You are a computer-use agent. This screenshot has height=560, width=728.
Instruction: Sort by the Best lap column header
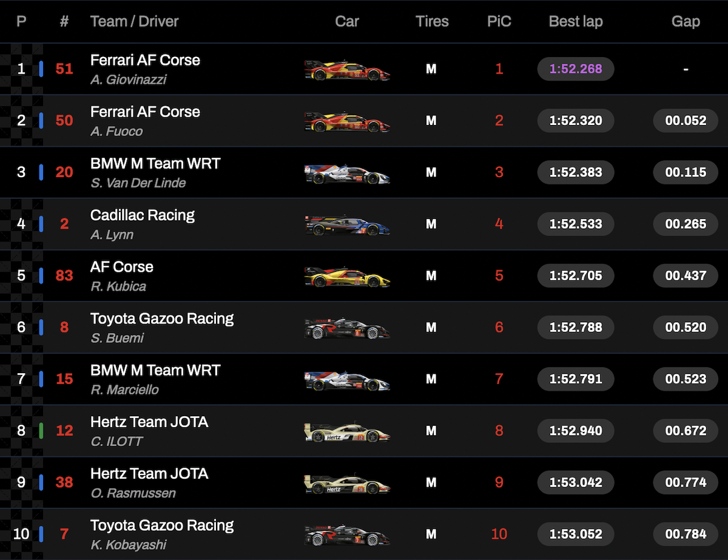[576, 21]
